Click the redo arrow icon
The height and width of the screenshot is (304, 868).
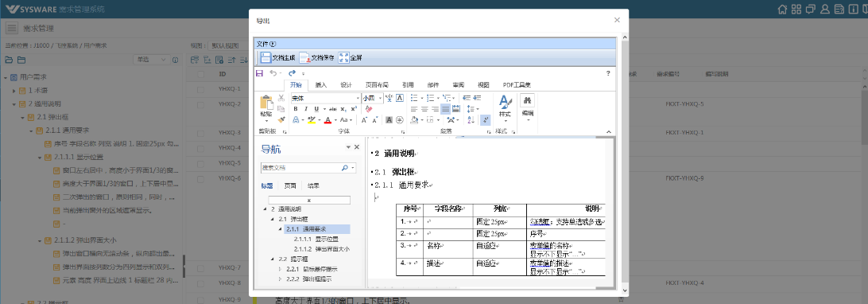[x=292, y=73]
